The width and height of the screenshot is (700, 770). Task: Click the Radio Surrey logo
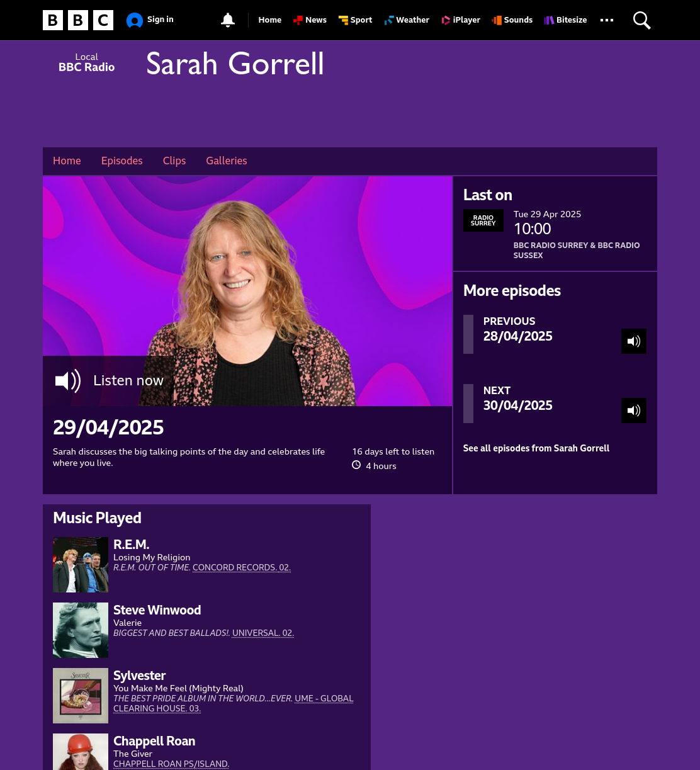[483, 220]
